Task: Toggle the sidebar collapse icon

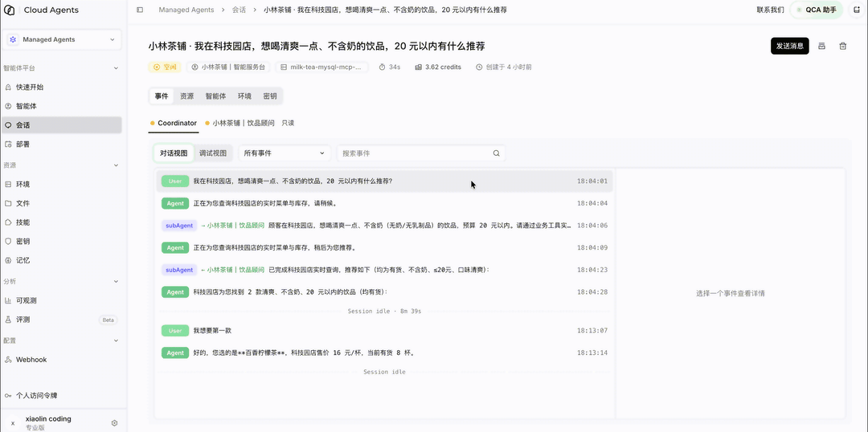Action: (140, 10)
